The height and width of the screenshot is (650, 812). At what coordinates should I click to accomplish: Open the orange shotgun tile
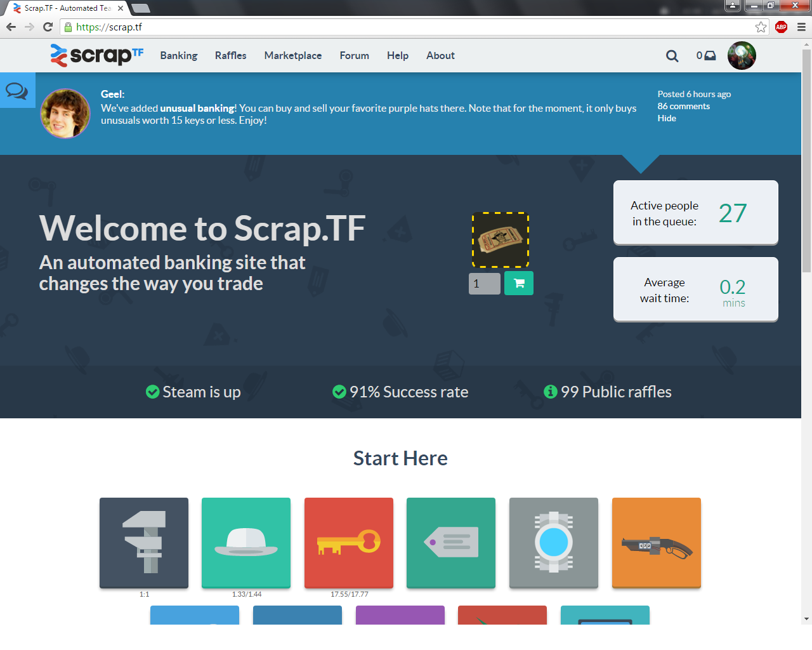pyautogui.click(x=657, y=543)
